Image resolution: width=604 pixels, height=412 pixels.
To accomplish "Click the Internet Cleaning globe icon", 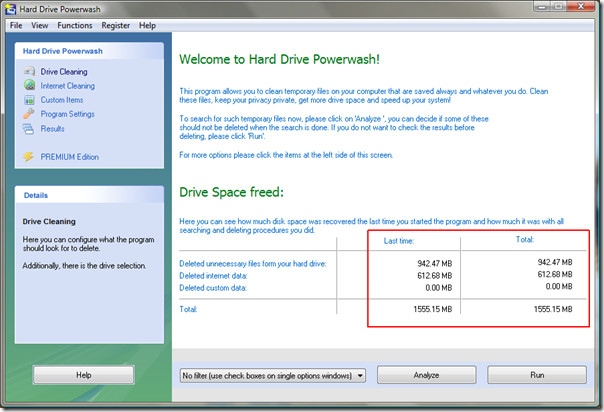I will 29,85.
